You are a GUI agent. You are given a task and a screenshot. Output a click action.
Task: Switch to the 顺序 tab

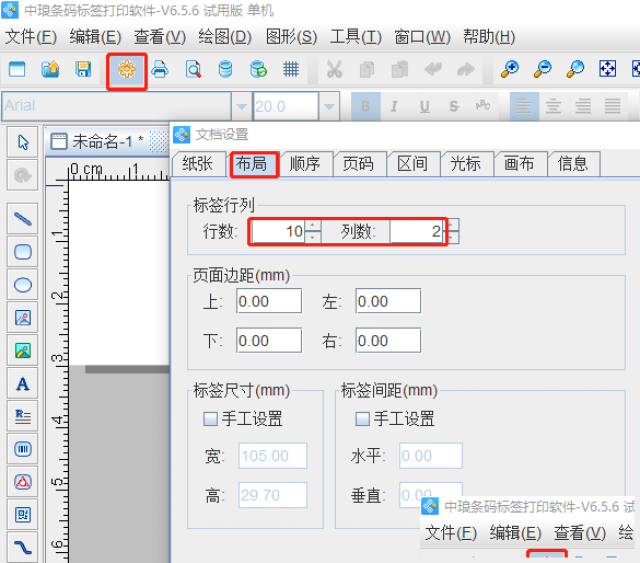coord(305,164)
